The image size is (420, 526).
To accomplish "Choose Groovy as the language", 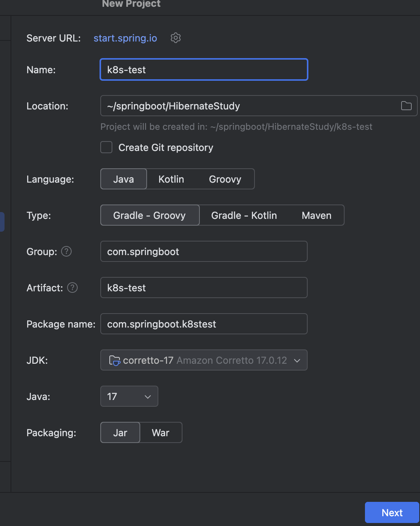I will (225, 179).
